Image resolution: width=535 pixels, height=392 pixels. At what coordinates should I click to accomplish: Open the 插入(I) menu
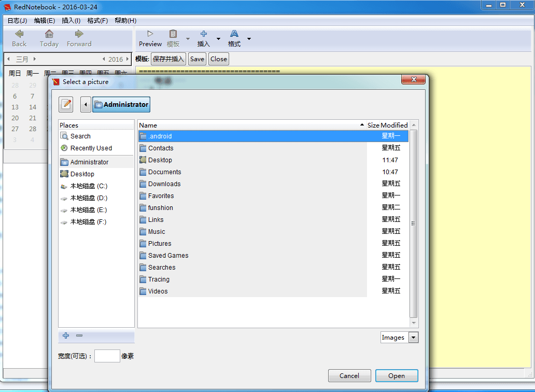point(71,20)
